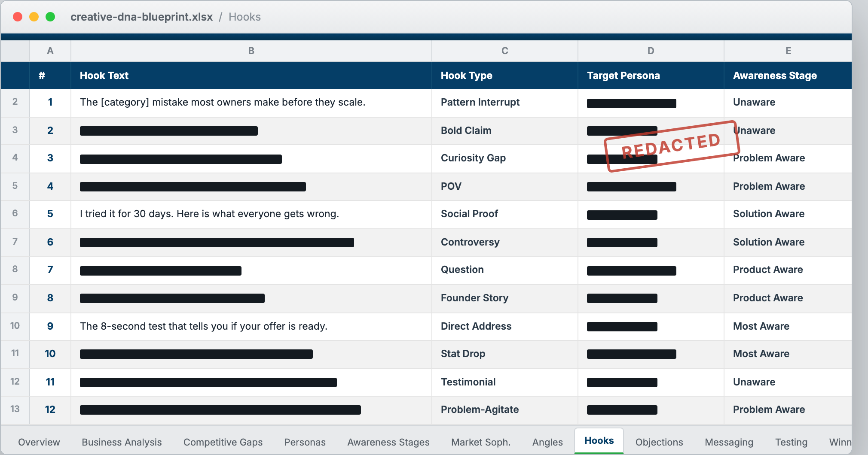Click the Stat Drop cell

point(505,354)
